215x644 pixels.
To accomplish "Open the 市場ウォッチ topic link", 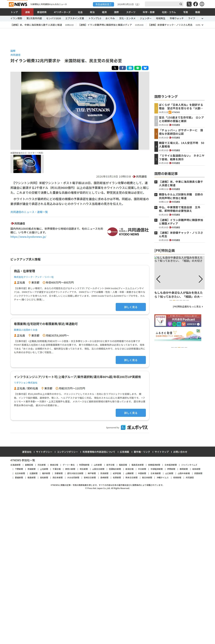I will [x=176, y=19].
